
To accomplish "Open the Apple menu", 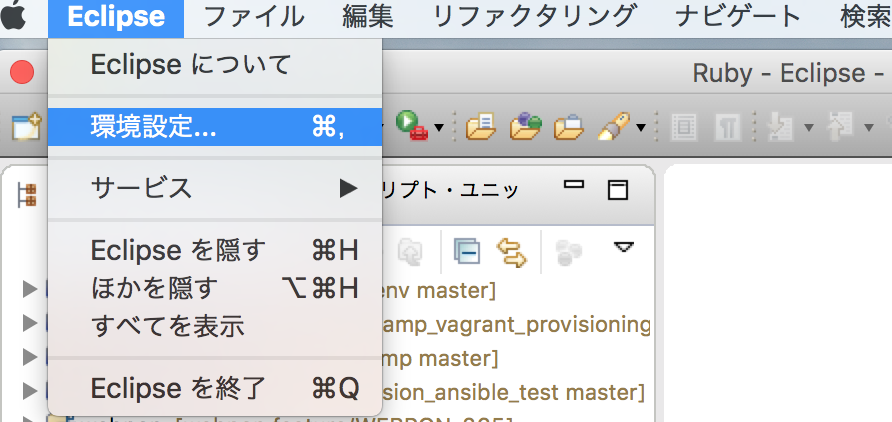I will tap(14, 17).
